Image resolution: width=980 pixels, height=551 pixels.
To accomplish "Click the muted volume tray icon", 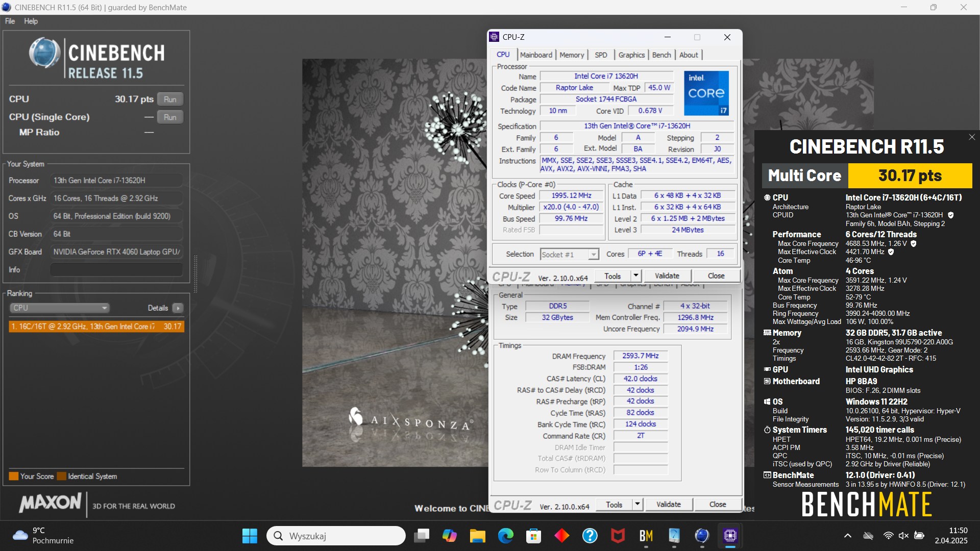I will click(903, 536).
